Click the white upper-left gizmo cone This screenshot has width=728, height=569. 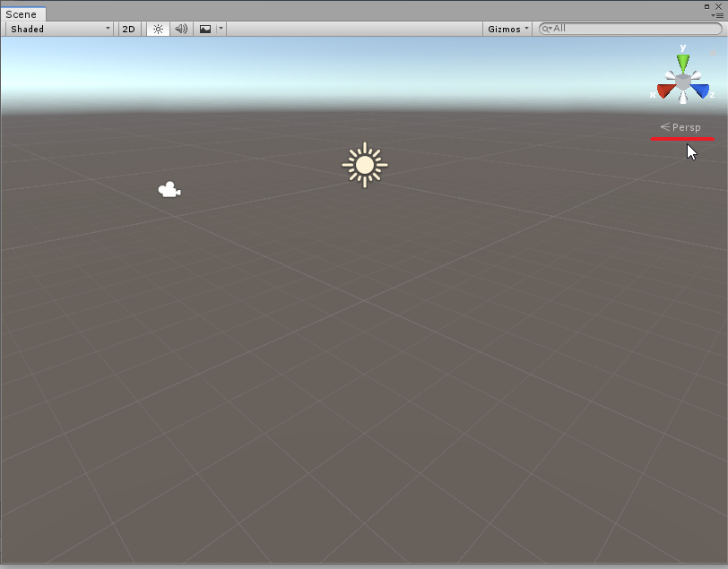pyautogui.click(x=671, y=75)
